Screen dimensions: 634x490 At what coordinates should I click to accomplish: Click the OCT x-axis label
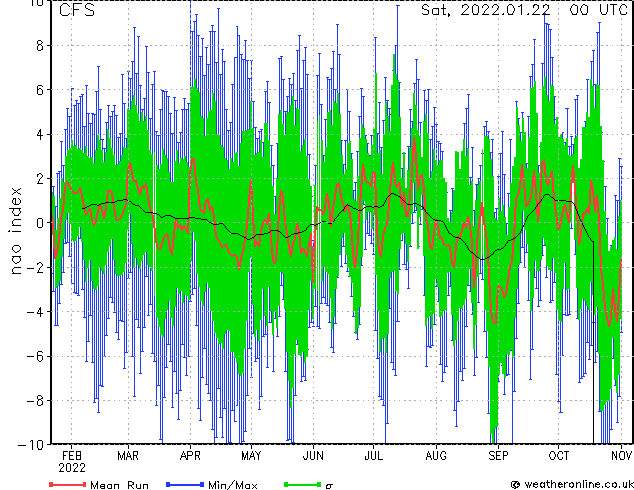tap(558, 456)
